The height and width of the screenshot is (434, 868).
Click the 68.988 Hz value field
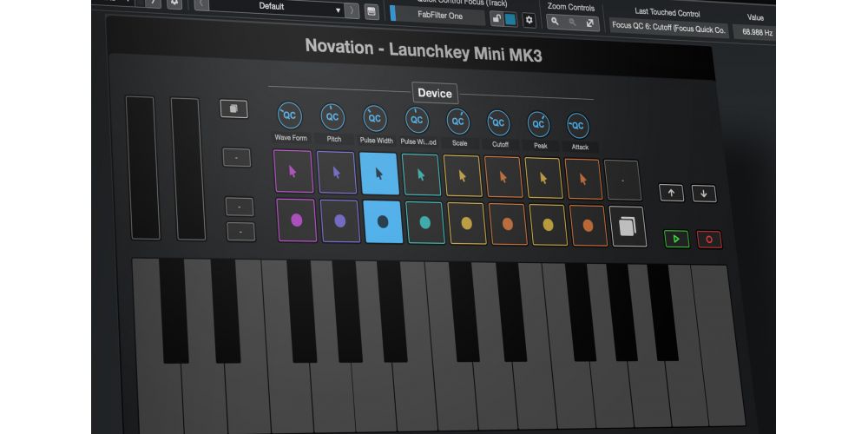(x=757, y=32)
